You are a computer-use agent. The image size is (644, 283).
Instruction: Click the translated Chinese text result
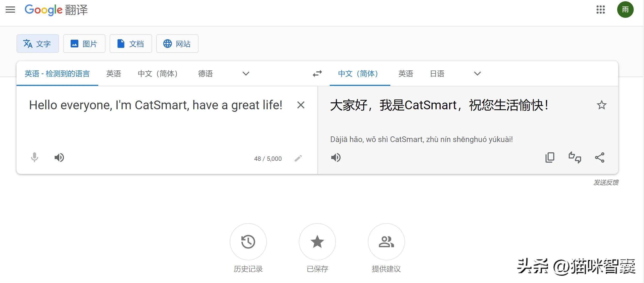[439, 105]
